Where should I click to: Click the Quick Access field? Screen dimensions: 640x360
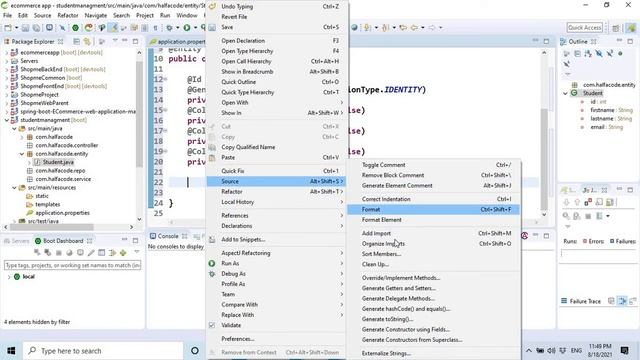point(584,27)
